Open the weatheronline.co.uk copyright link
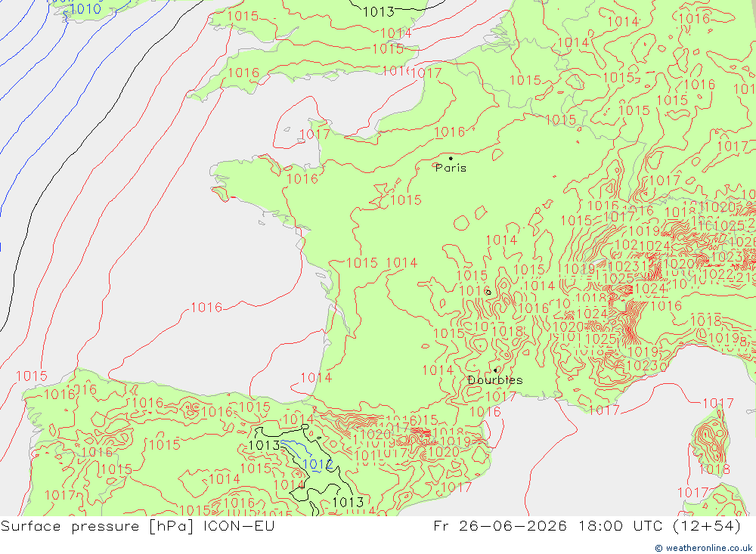 point(703,548)
